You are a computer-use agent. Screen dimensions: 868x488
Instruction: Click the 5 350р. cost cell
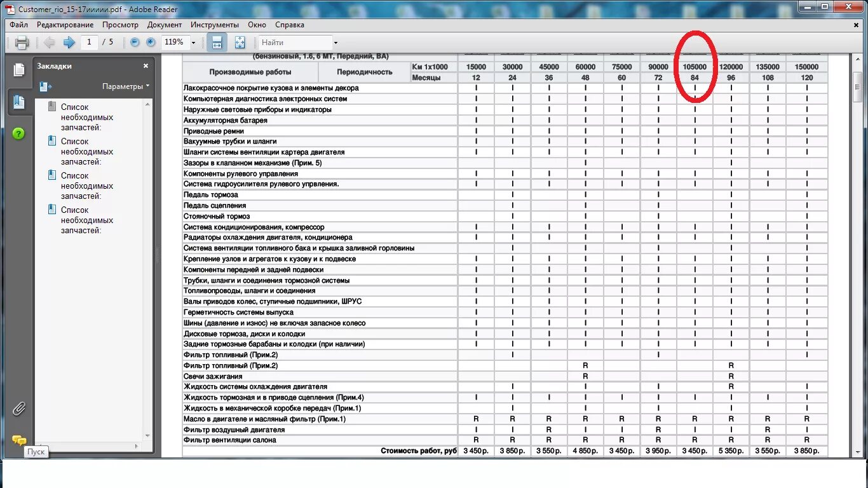point(731,451)
